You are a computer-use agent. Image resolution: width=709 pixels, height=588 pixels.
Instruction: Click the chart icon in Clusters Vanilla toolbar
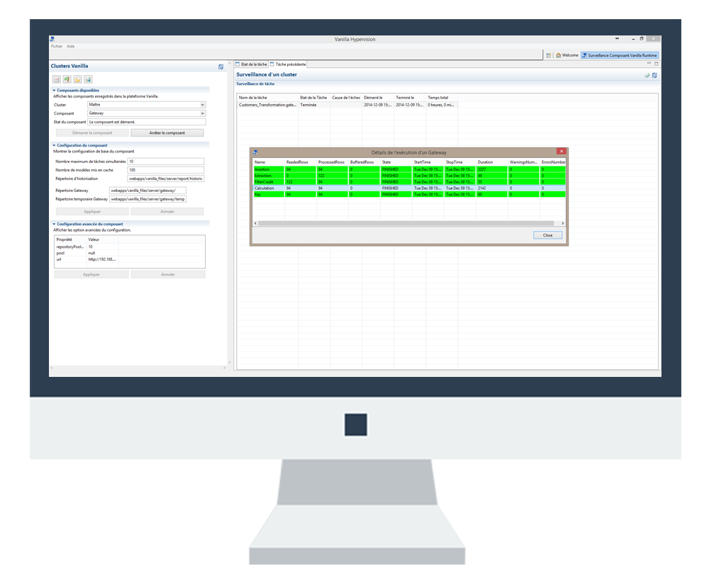point(57,79)
